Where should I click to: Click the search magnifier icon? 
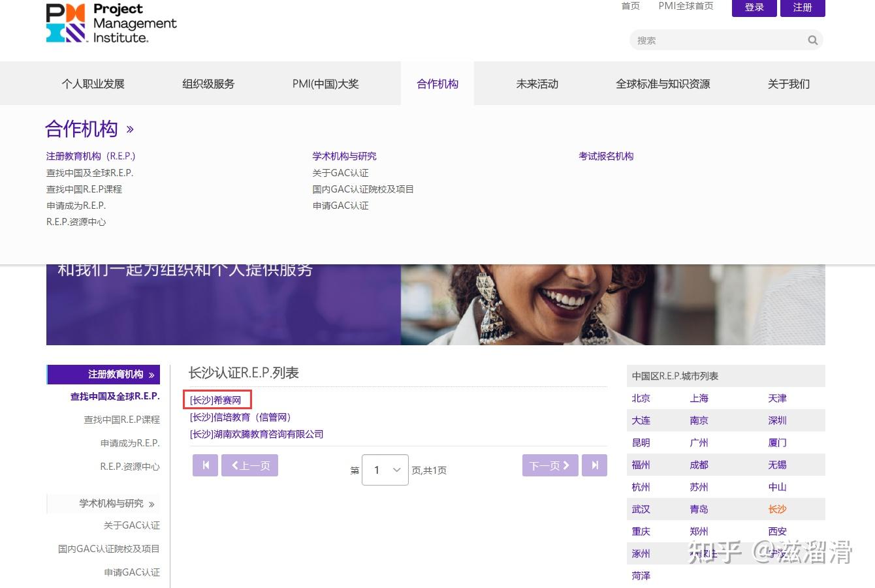812,40
